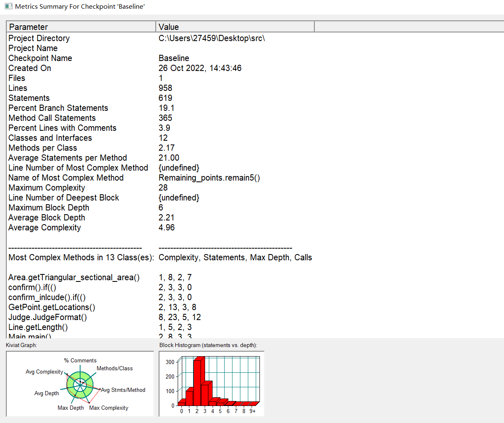Screen dimensions: 504x423
Task: Open the Kiviat Graph chart
Action: (x=80, y=384)
